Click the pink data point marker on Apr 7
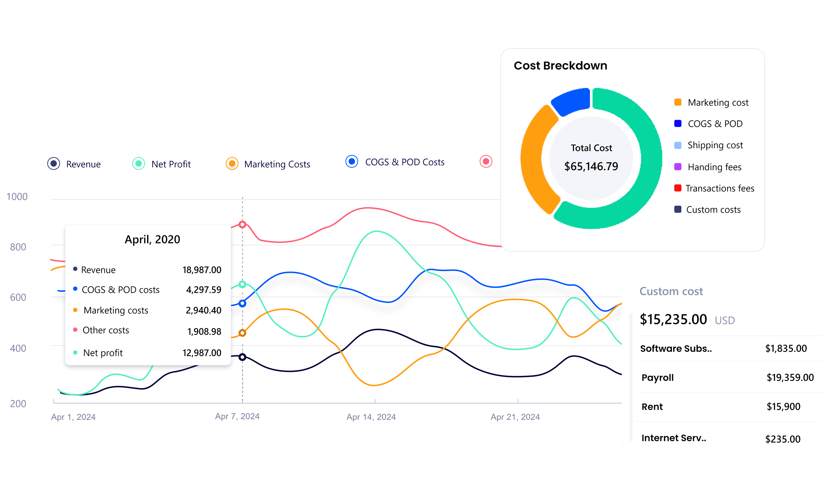Image resolution: width=837 pixels, height=504 pixels. (242, 224)
